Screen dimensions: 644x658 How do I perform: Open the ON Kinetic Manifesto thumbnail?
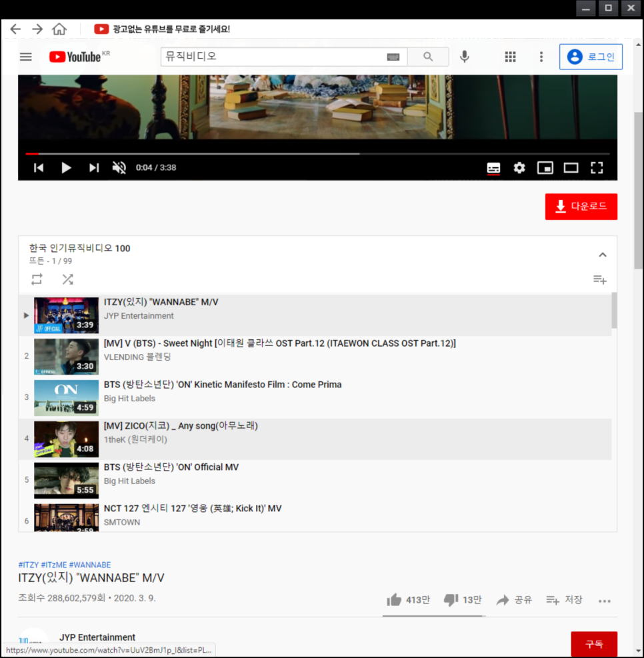point(66,398)
